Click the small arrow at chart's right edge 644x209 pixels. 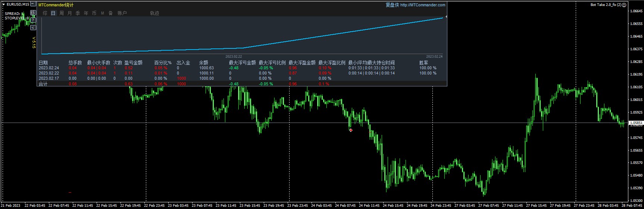pos(446,17)
